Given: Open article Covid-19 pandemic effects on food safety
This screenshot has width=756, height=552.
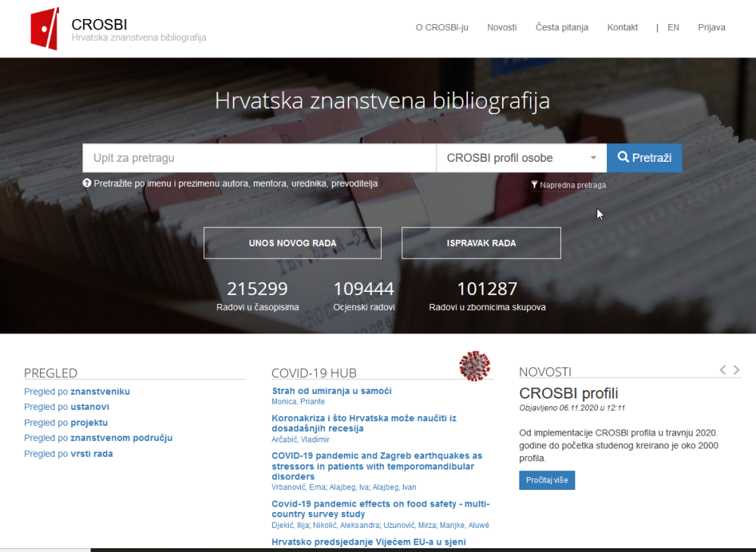Looking at the screenshot, I should click(380, 509).
